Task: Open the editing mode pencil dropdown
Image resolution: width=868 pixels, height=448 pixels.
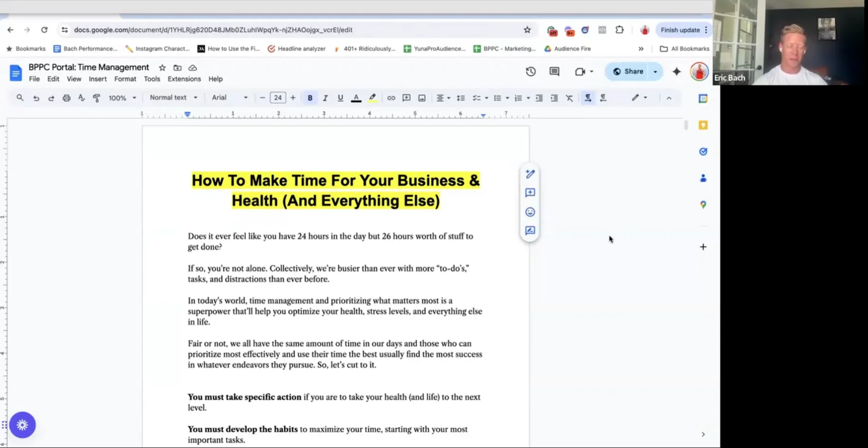Action: [639, 98]
